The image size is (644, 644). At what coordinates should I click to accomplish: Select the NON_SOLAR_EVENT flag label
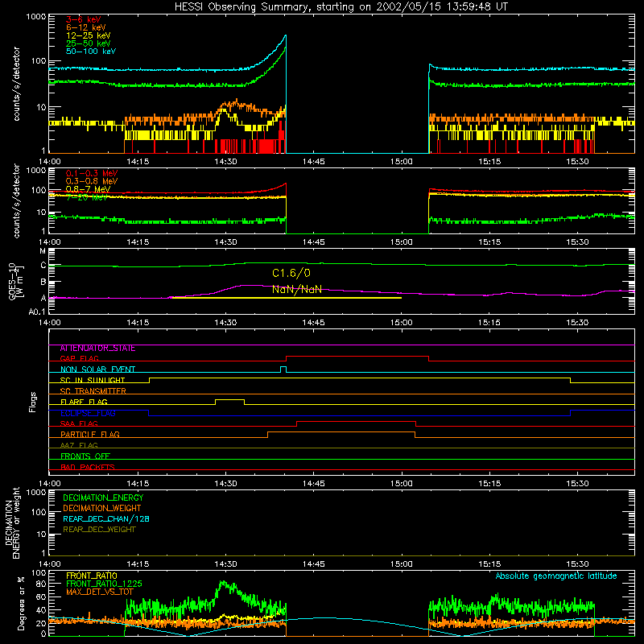[97, 369]
